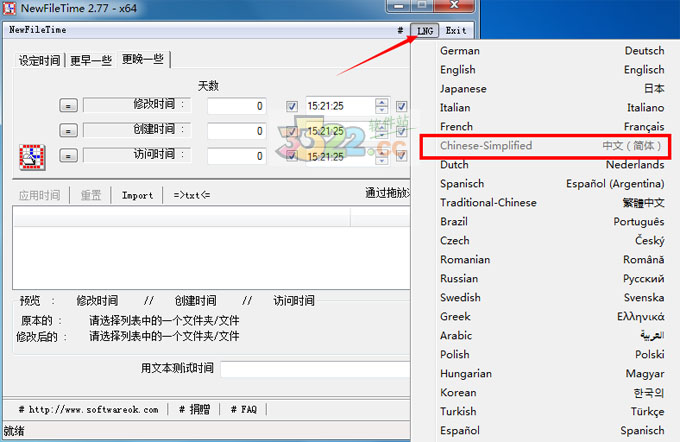The image size is (680, 442).
Task: Select Swedish language in the menu
Action: click(552, 298)
